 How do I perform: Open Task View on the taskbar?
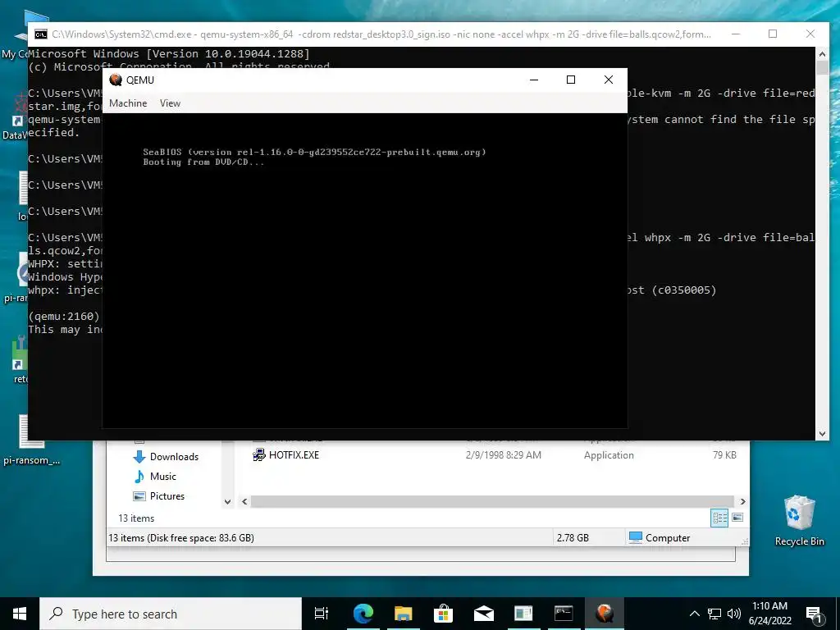click(322, 614)
